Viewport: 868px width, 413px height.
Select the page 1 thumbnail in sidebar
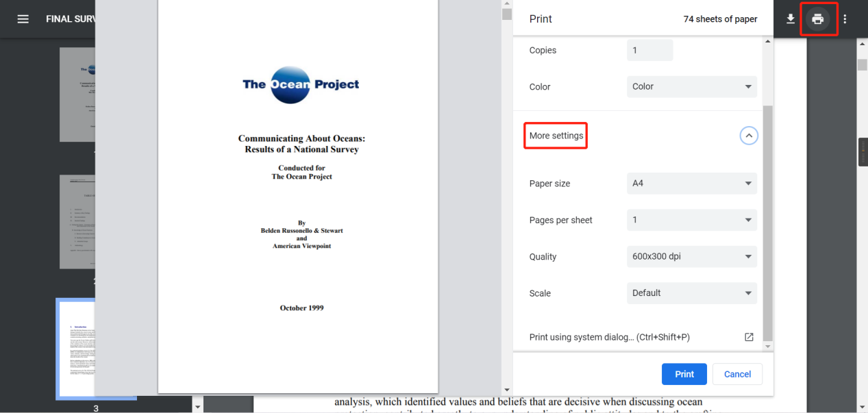coord(77,95)
